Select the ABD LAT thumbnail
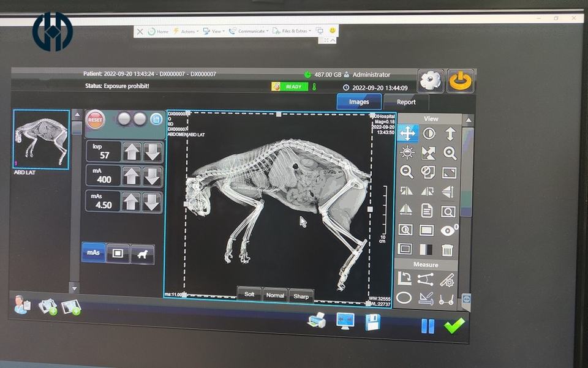Viewport: 588px width, 368px height. (41, 140)
